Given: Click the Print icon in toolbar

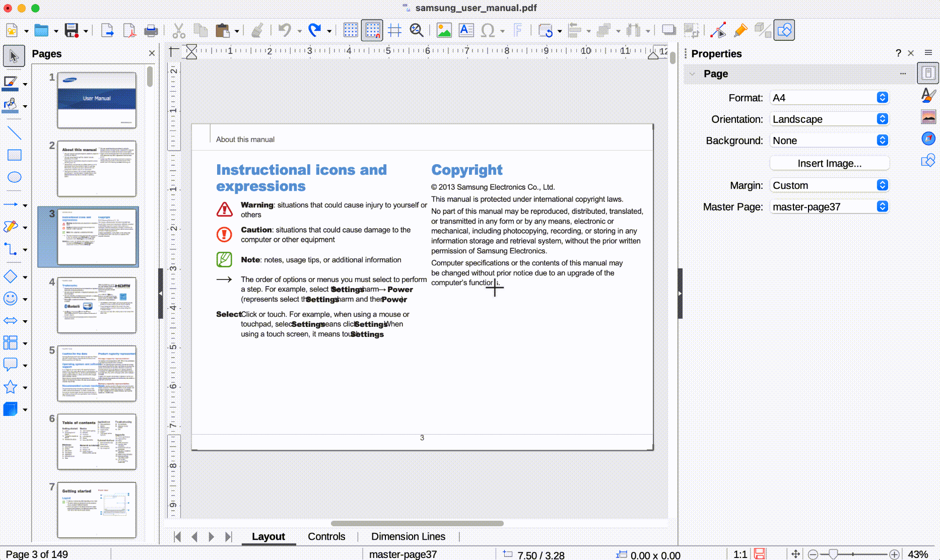Looking at the screenshot, I should point(151,31).
